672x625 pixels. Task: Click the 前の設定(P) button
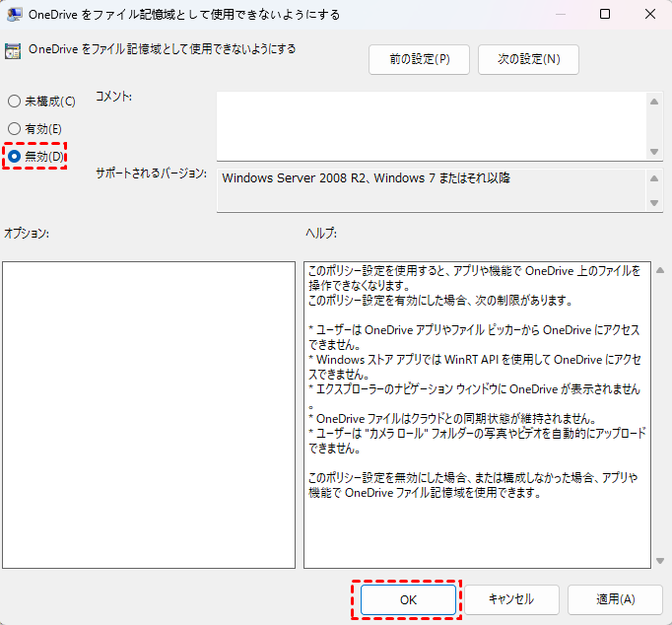click(419, 59)
